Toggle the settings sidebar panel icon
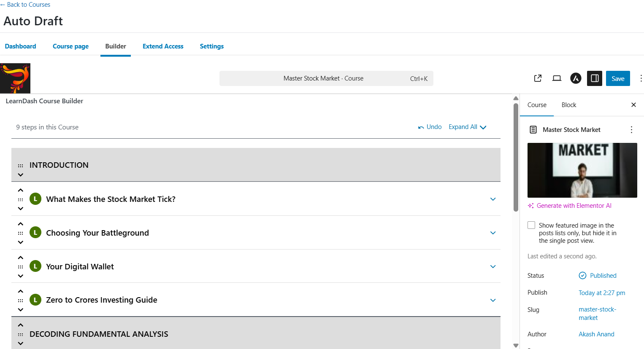Viewport: 644px width, 349px height. (594, 78)
